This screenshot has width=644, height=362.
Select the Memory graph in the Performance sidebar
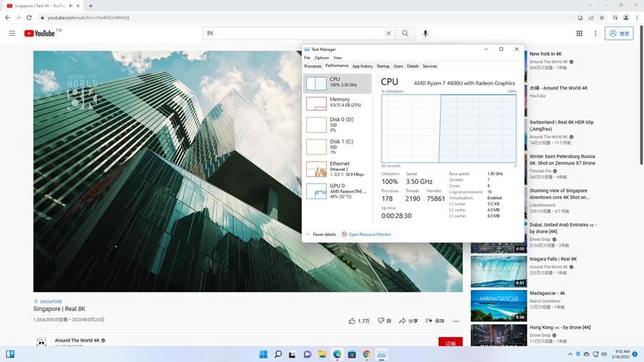point(337,103)
